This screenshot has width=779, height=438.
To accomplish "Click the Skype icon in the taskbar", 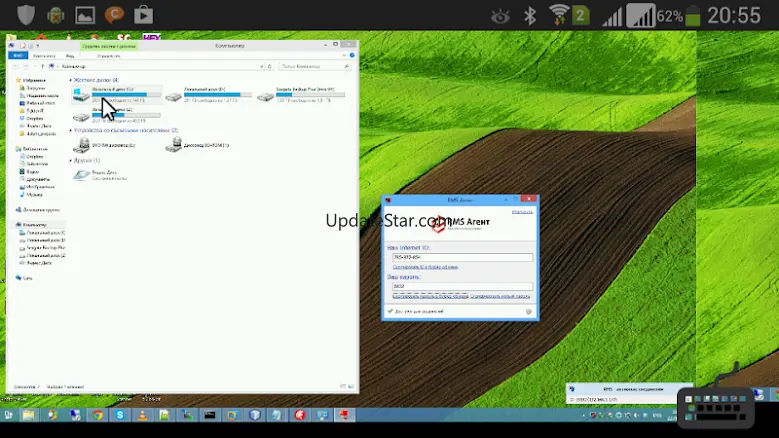I will tap(120, 415).
